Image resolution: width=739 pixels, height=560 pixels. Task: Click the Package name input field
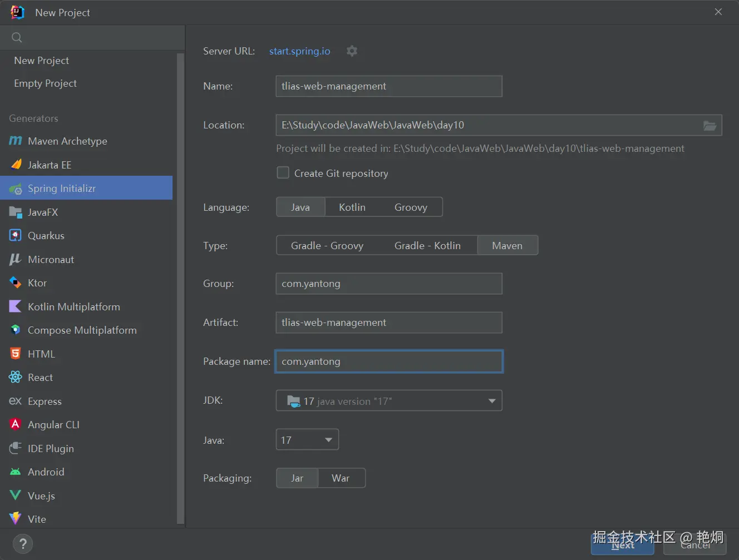pyautogui.click(x=389, y=361)
